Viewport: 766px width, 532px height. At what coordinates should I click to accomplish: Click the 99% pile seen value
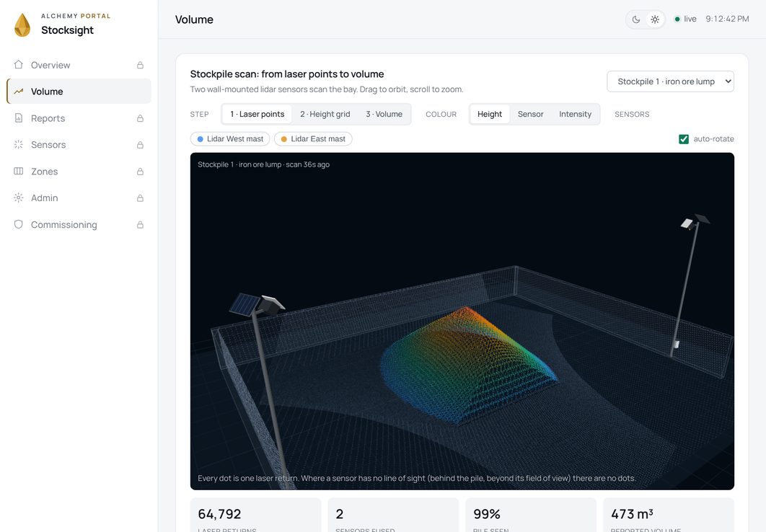tap(487, 514)
